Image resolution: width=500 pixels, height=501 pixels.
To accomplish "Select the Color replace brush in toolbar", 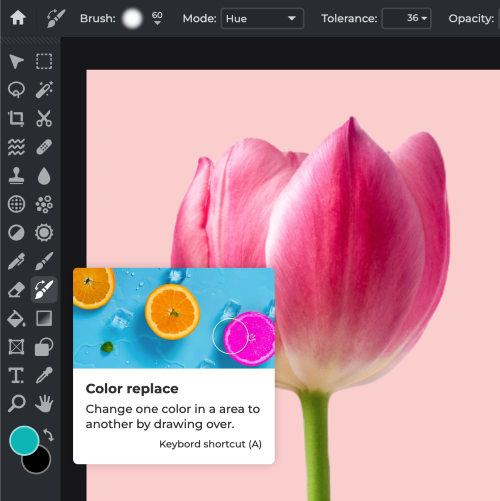I will coord(44,290).
